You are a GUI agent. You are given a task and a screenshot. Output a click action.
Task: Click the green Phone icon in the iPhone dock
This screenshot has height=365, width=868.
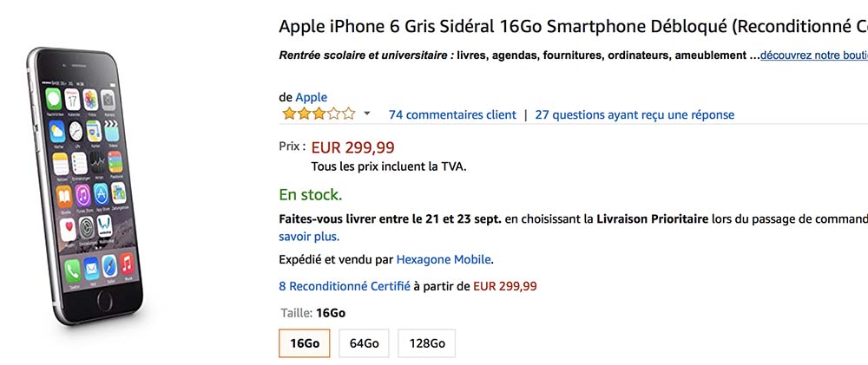(72, 269)
